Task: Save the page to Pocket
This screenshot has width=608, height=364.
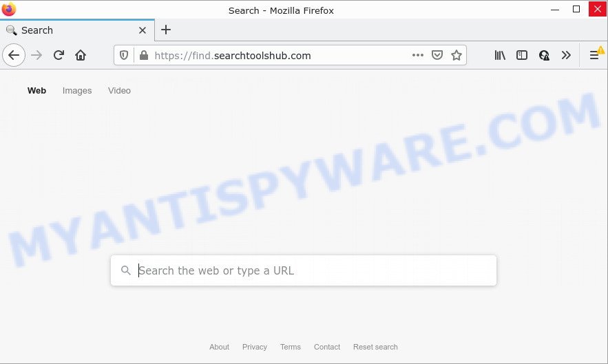Action: tap(437, 55)
